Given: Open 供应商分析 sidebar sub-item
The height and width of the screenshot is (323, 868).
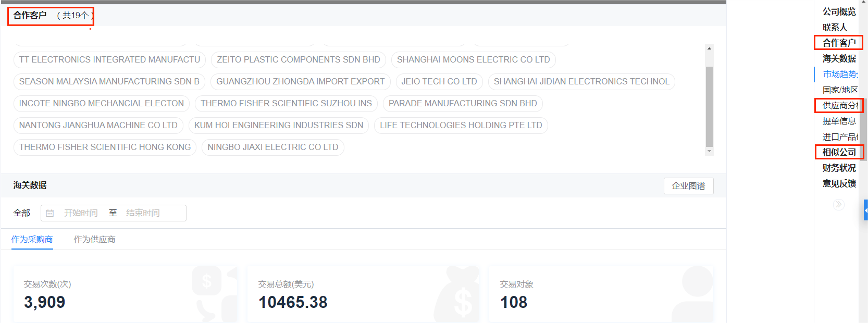Looking at the screenshot, I should click(840, 105).
